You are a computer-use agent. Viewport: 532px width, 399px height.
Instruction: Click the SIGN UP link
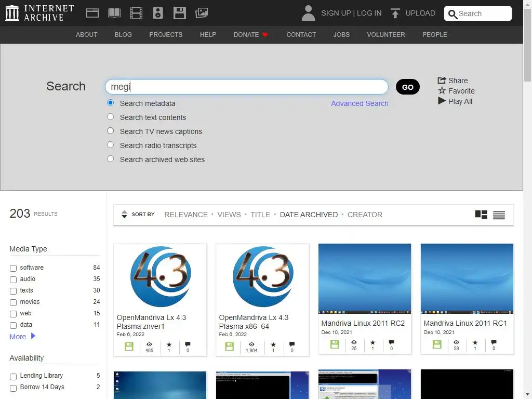click(x=336, y=13)
